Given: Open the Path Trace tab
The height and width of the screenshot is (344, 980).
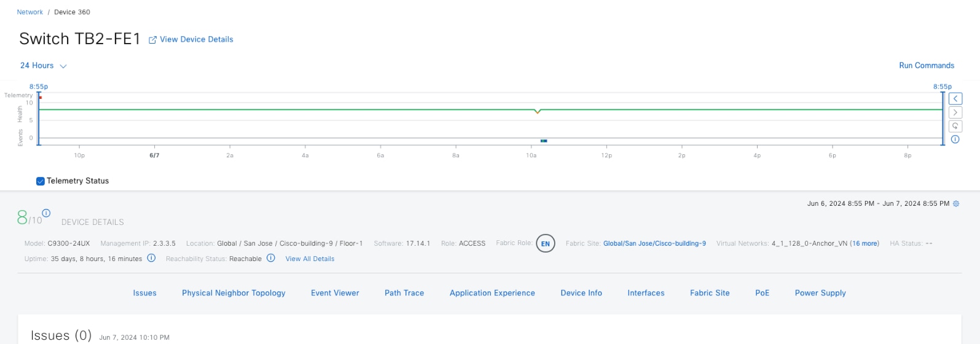Looking at the screenshot, I should click(x=404, y=293).
